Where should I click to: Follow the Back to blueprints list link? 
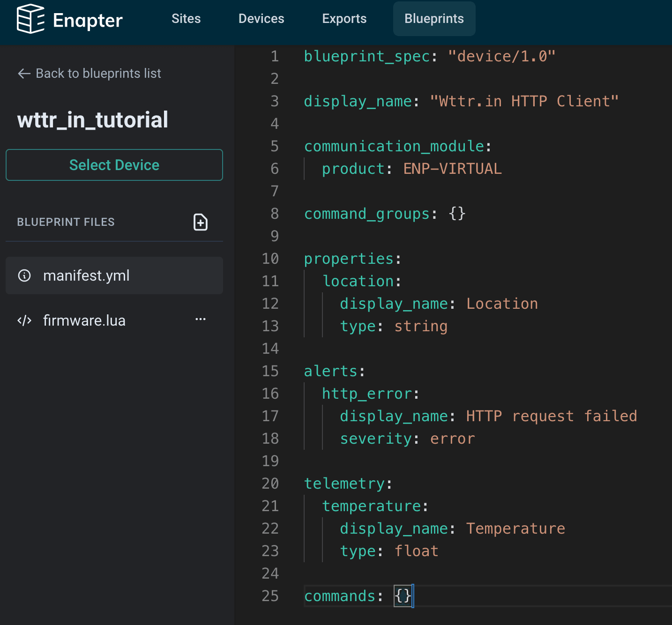(x=98, y=74)
